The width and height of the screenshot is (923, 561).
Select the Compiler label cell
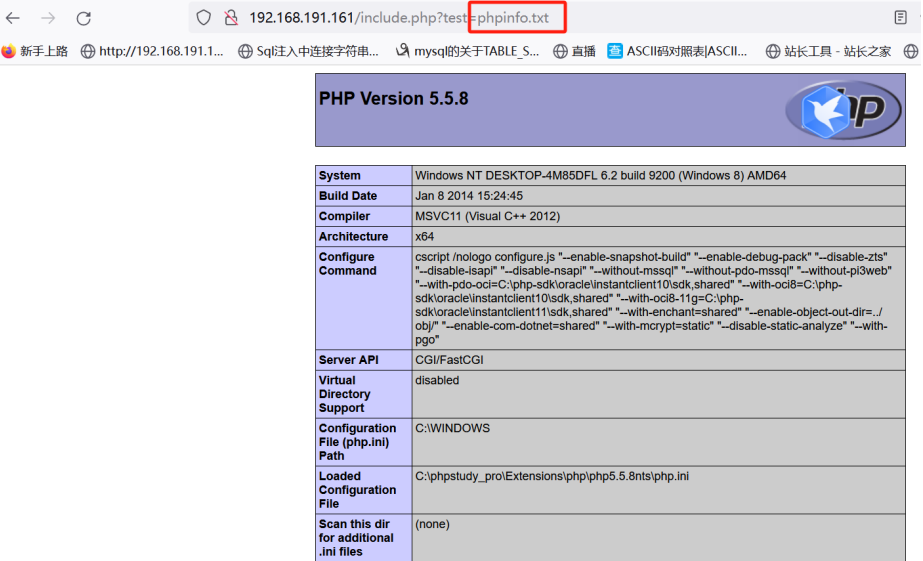(364, 216)
